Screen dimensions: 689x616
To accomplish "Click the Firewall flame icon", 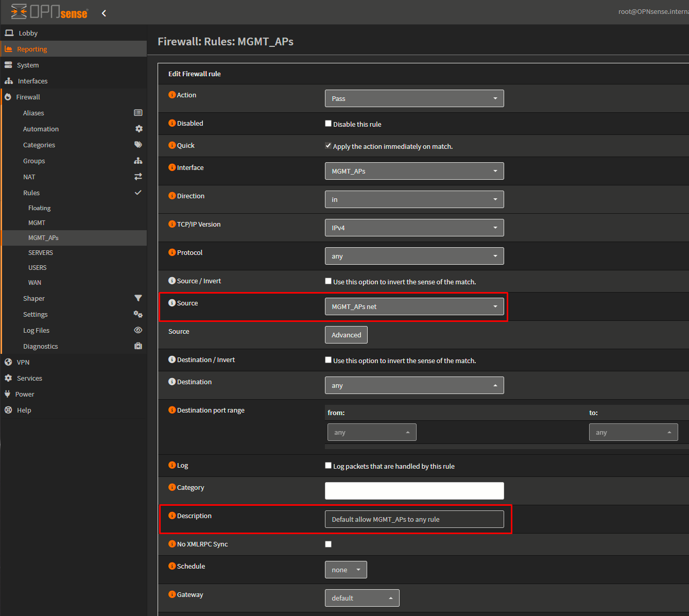I will pyautogui.click(x=8, y=97).
